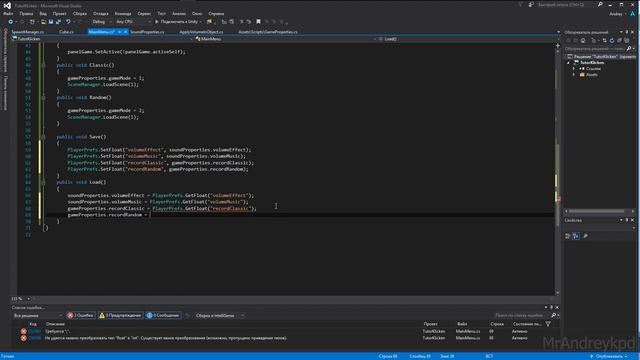
Task: Click the comment out lines toolbar icon
Action: point(241,22)
